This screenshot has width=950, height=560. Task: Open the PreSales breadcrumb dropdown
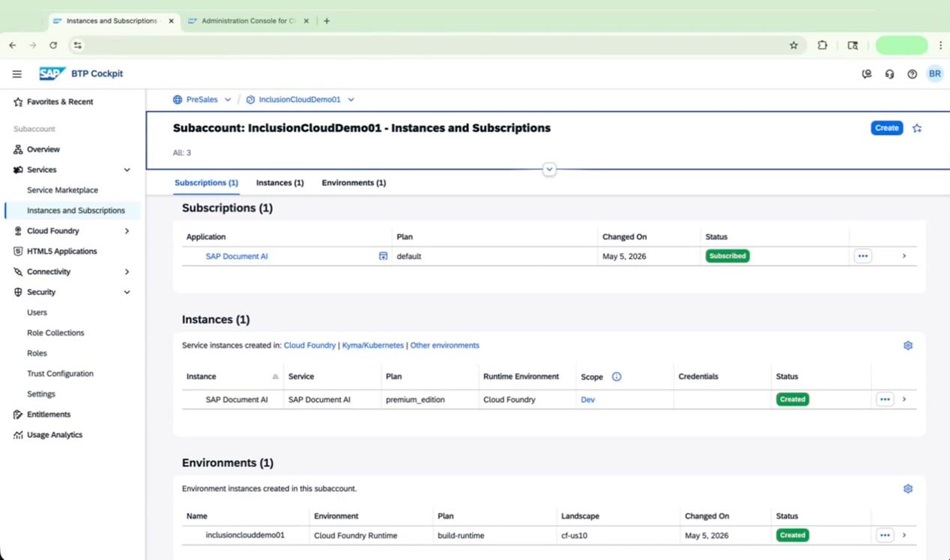click(228, 100)
